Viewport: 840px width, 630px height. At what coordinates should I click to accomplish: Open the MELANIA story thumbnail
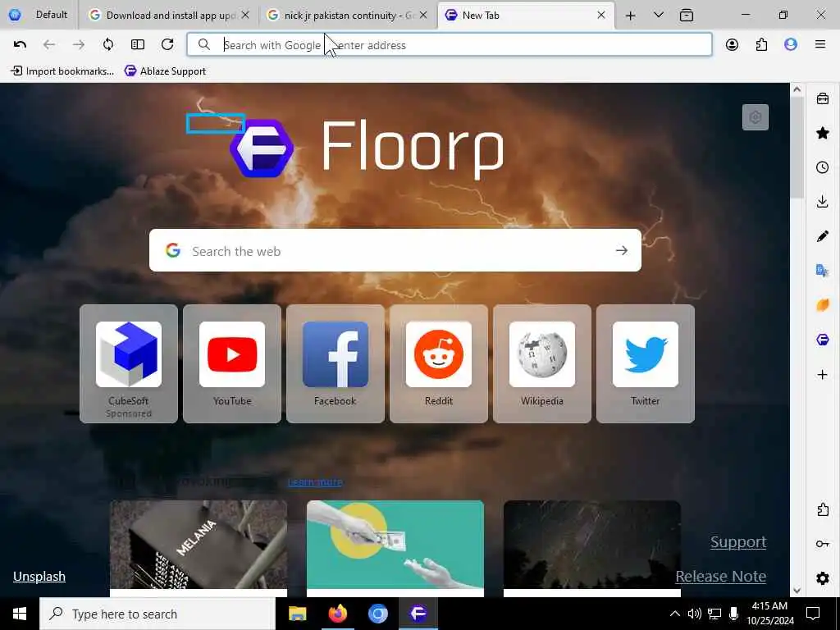click(x=199, y=545)
